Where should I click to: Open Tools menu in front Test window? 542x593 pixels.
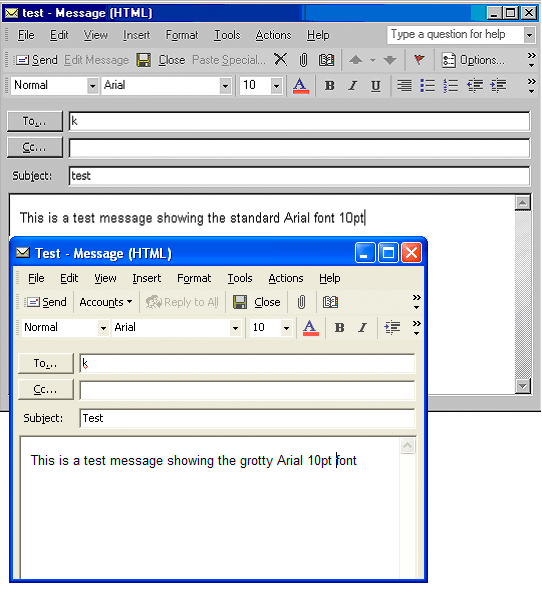click(x=240, y=278)
